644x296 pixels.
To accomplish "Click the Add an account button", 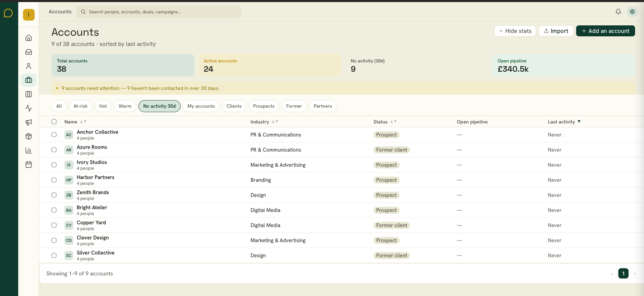I will click(606, 31).
